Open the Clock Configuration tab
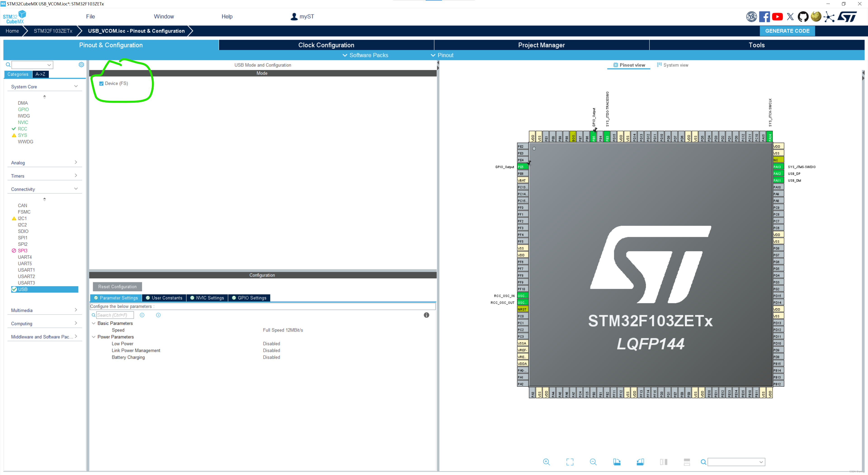 pyautogui.click(x=326, y=45)
